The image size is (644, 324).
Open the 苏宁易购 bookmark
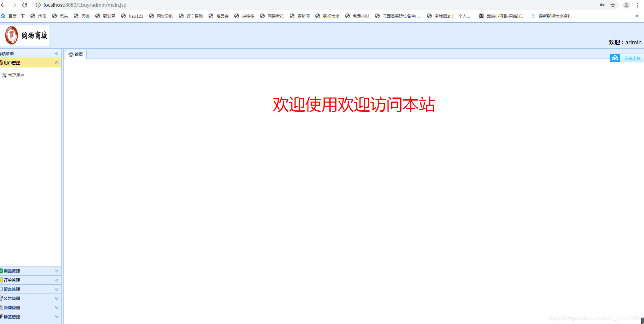point(191,16)
